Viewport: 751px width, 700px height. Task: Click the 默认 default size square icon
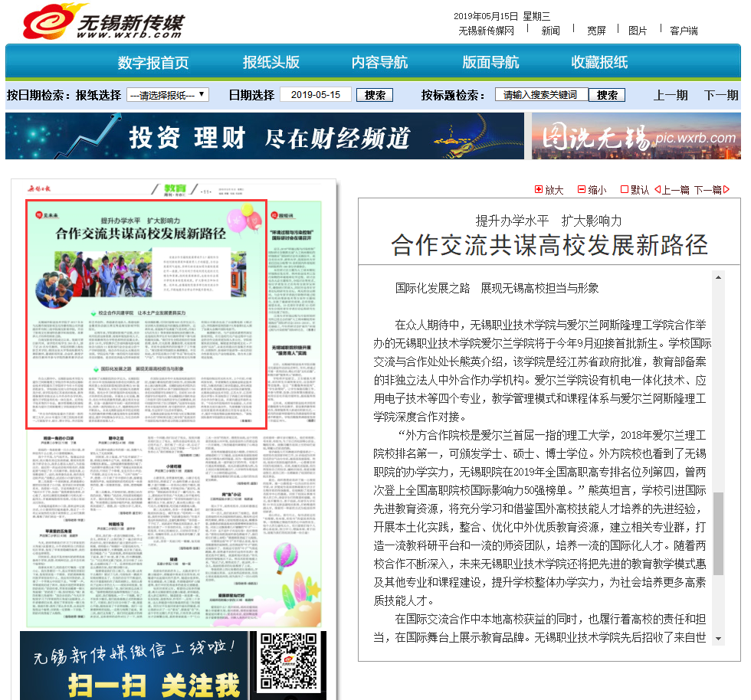pos(625,190)
